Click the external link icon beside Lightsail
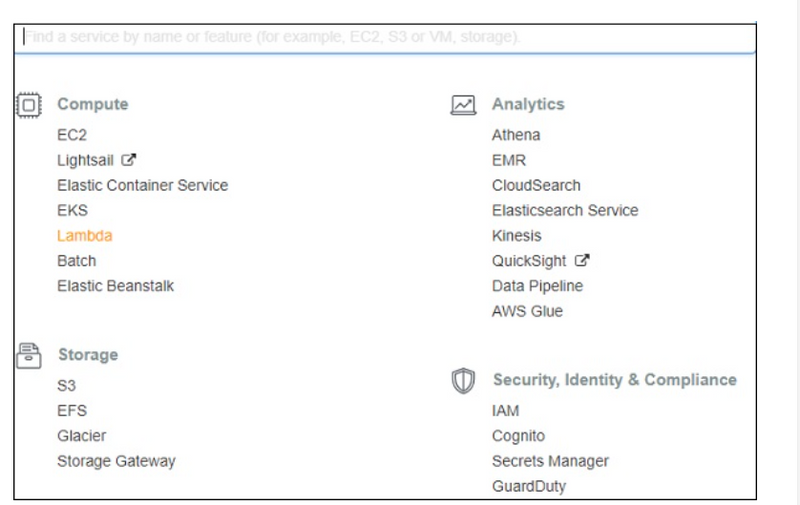 click(x=128, y=160)
